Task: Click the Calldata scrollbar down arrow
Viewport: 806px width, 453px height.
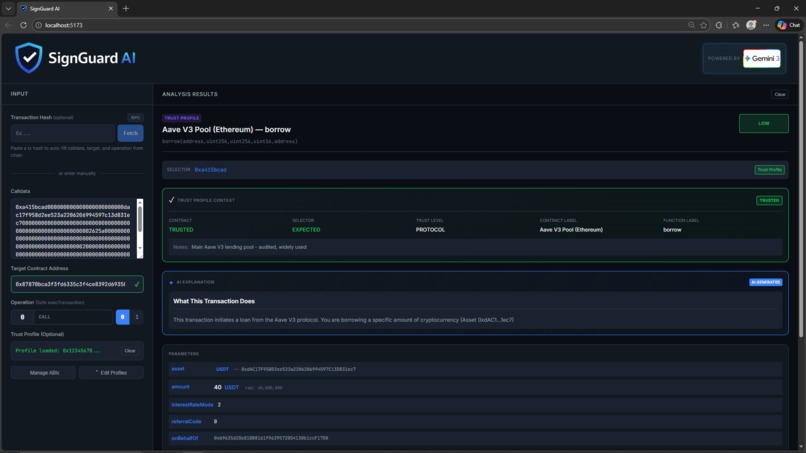Action: click(140, 248)
